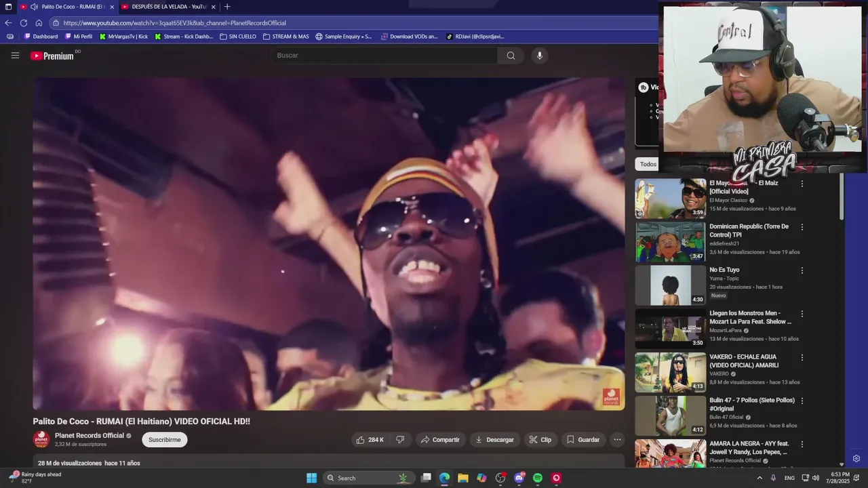Create a clip with Clip button
The image size is (868, 488).
click(540, 440)
